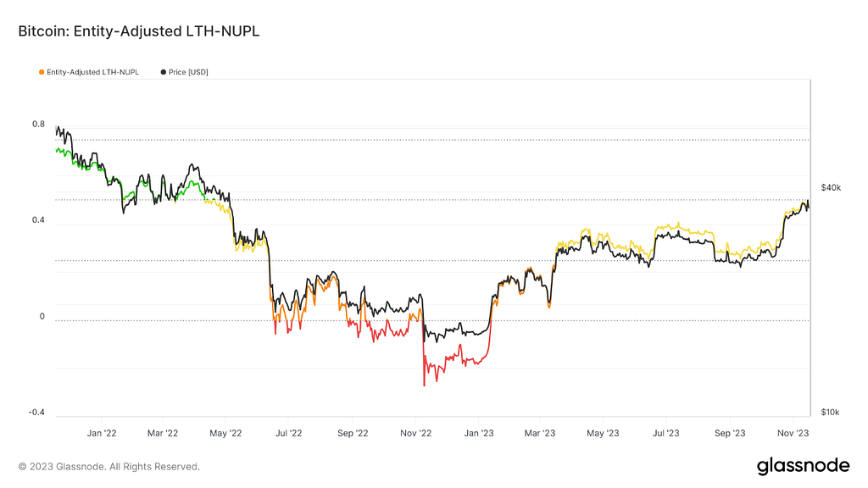Select the May '22 x-axis label

225,433
